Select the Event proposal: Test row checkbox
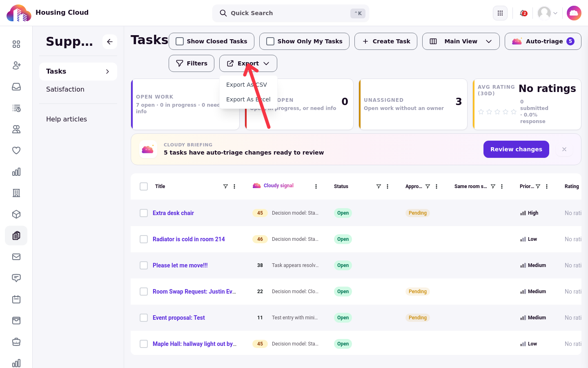This screenshot has height=368, width=588. pos(144,318)
